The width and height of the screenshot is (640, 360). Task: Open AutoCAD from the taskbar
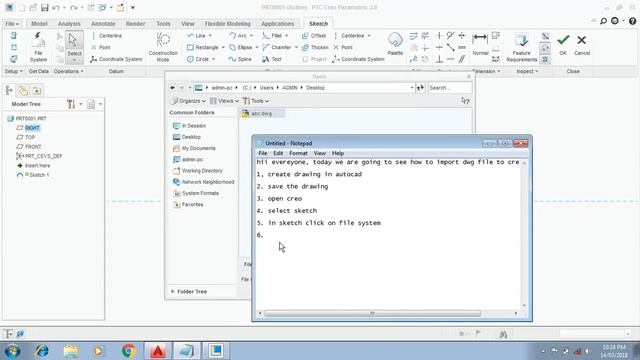pos(158,351)
